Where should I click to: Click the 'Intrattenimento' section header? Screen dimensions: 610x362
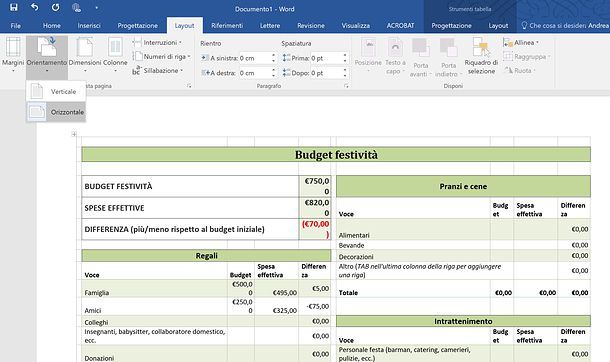pos(463,321)
